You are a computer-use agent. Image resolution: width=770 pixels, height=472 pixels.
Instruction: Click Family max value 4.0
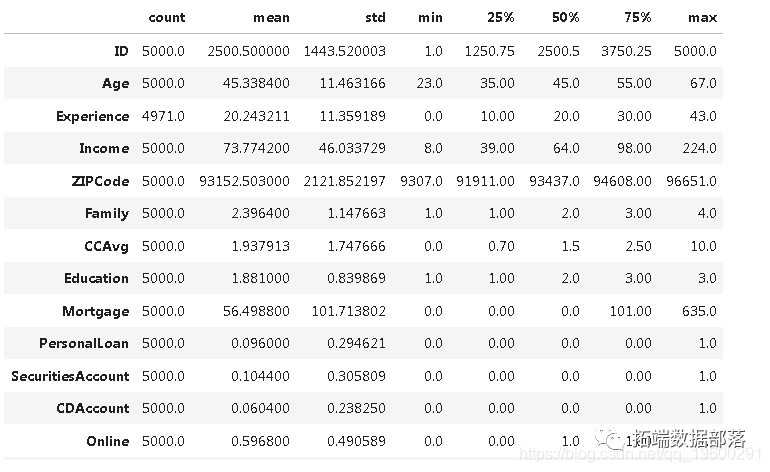(707, 213)
